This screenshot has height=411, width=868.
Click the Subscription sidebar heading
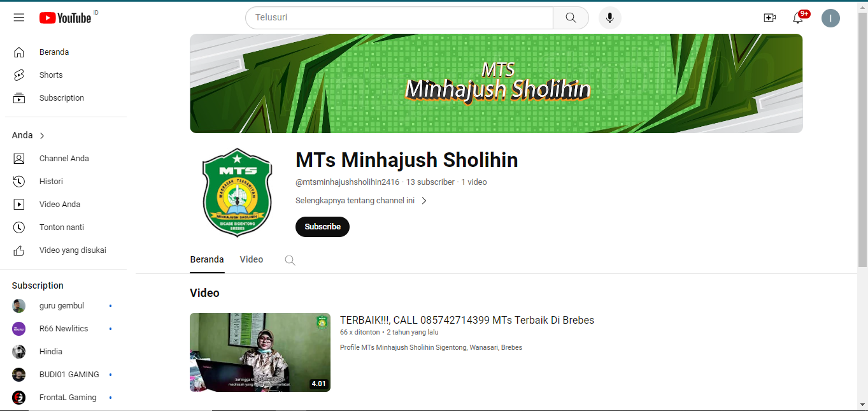point(38,286)
